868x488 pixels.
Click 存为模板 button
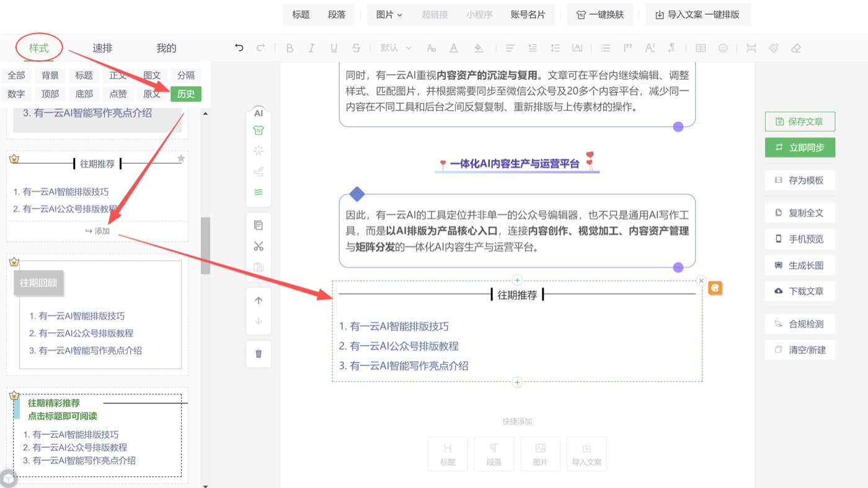(x=800, y=180)
